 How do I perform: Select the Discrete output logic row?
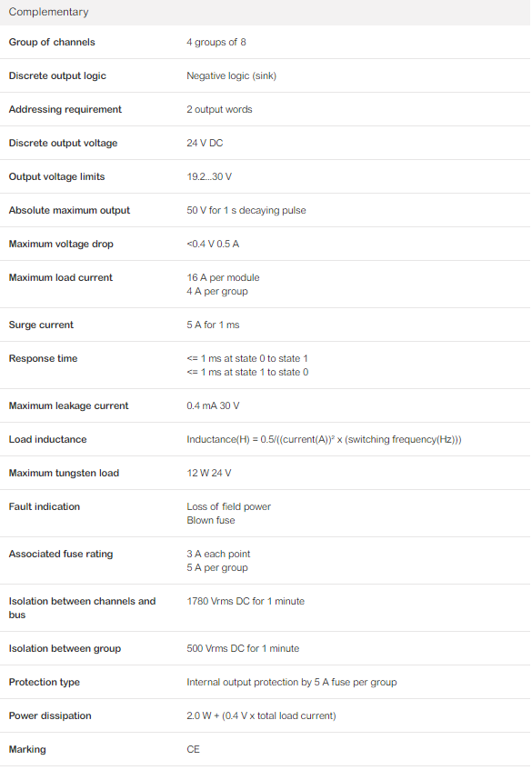tap(266, 75)
